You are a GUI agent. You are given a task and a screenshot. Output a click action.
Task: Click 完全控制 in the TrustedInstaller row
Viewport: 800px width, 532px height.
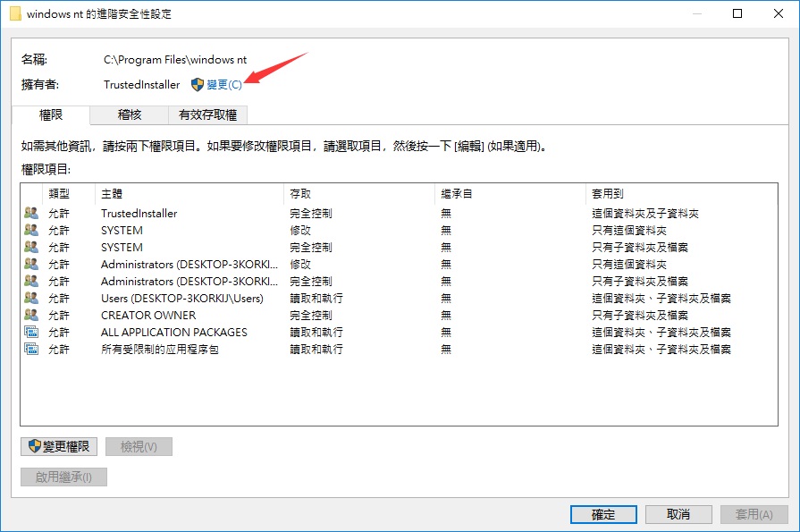311,214
